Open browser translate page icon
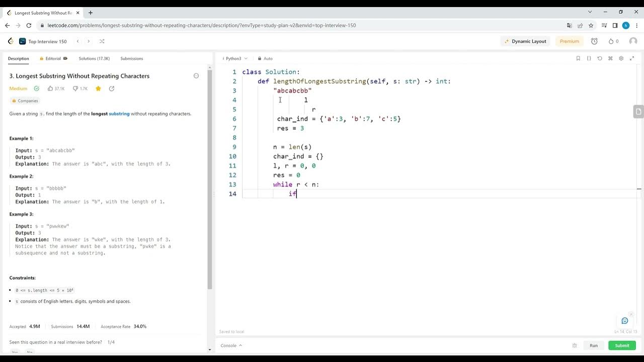 pos(570,25)
